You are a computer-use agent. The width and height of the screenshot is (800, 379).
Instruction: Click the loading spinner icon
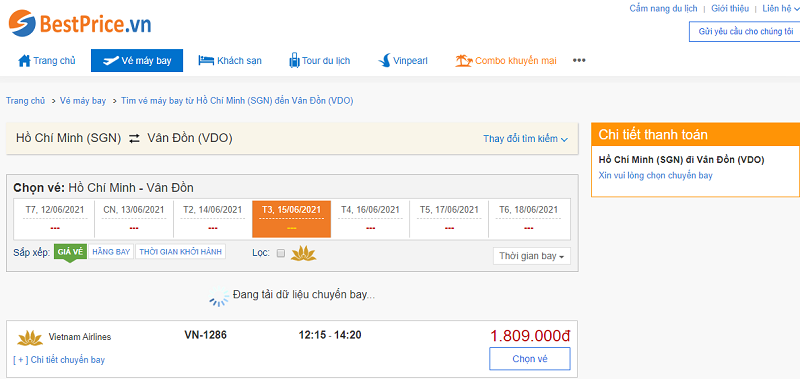[219, 296]
